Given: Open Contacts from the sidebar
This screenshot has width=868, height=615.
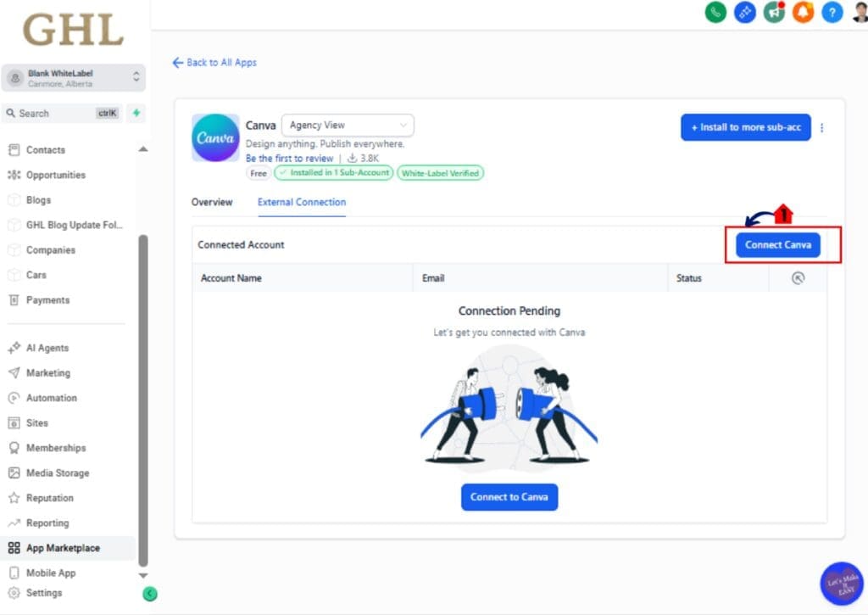Looking at the screenshot, I should [47, 149].
